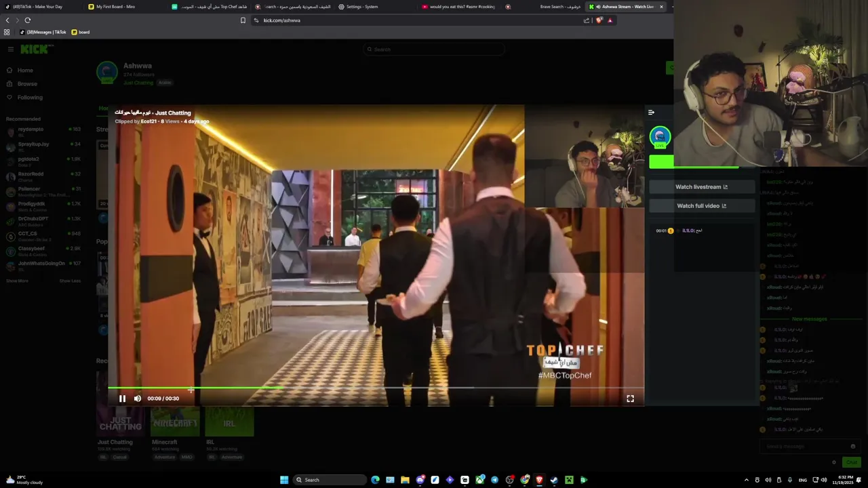868x488 pixels.
Task: Bookmark this page icon in address bar
Action: (243, 20)
